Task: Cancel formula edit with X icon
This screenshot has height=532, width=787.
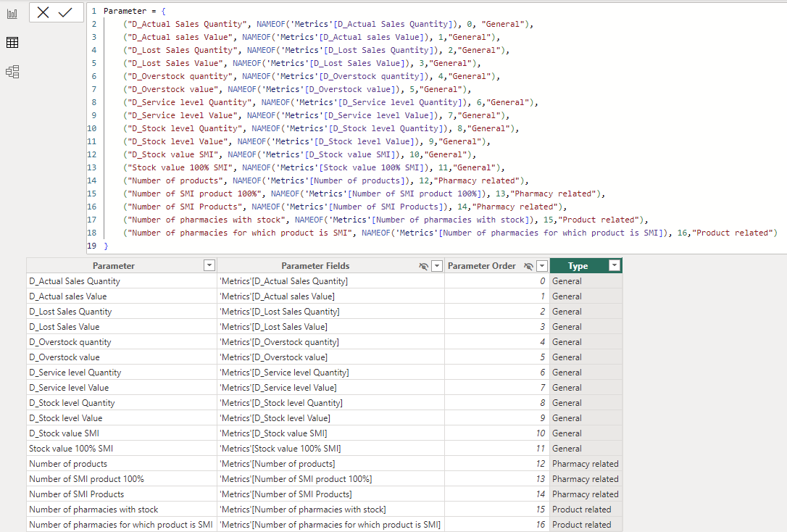Action: 43,12
